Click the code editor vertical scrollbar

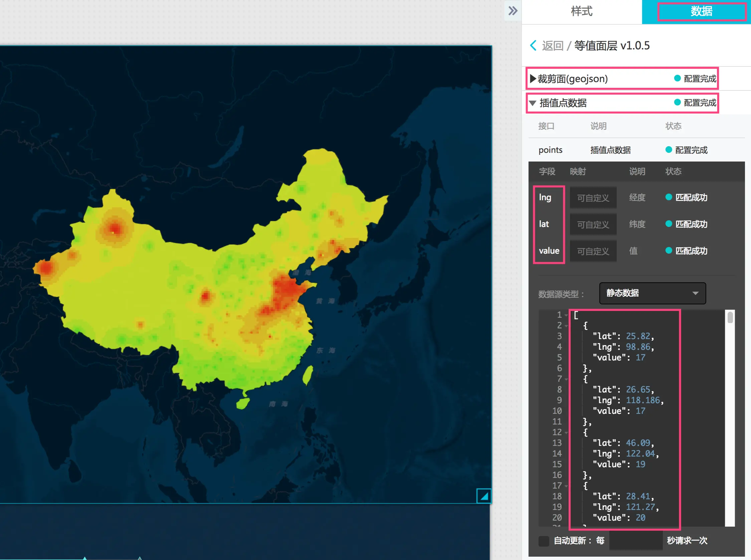730,318
